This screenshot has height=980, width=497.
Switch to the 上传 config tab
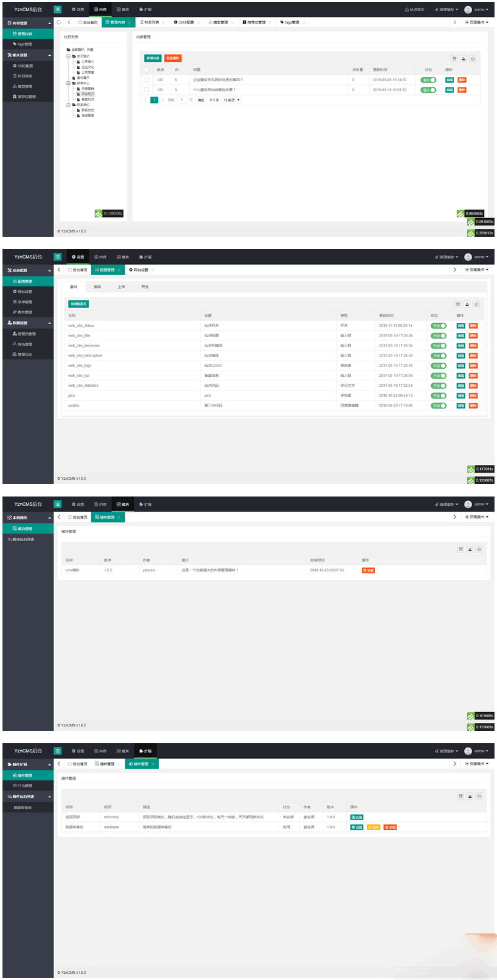pyautogui.click(x=121, y=287)
